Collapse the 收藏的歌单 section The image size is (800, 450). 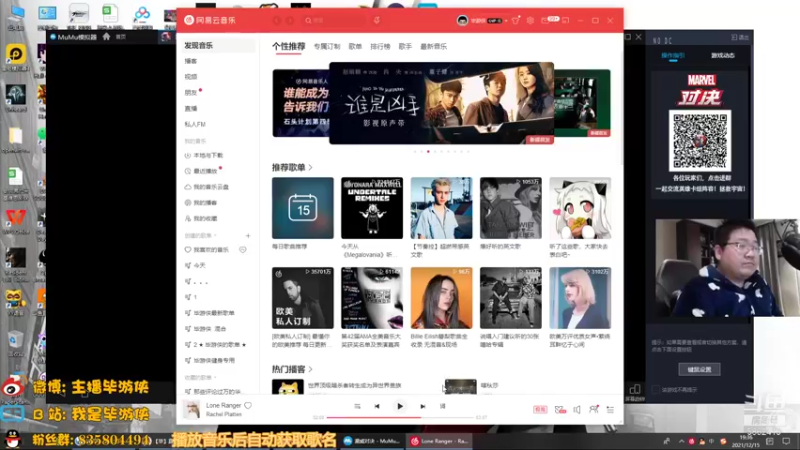[x=200, y=378]
